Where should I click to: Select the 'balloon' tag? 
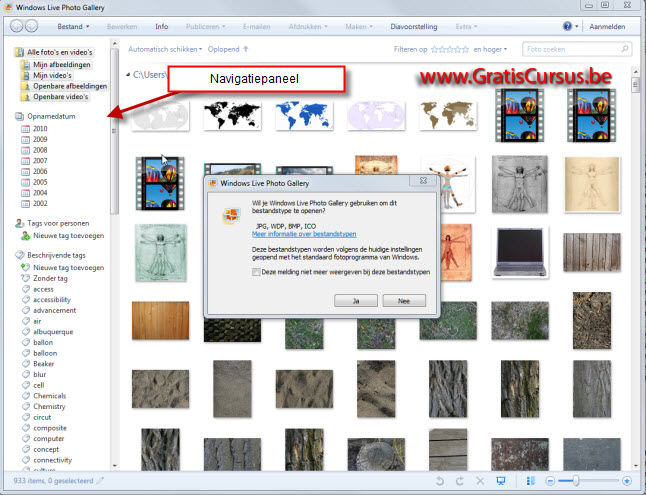45,353
